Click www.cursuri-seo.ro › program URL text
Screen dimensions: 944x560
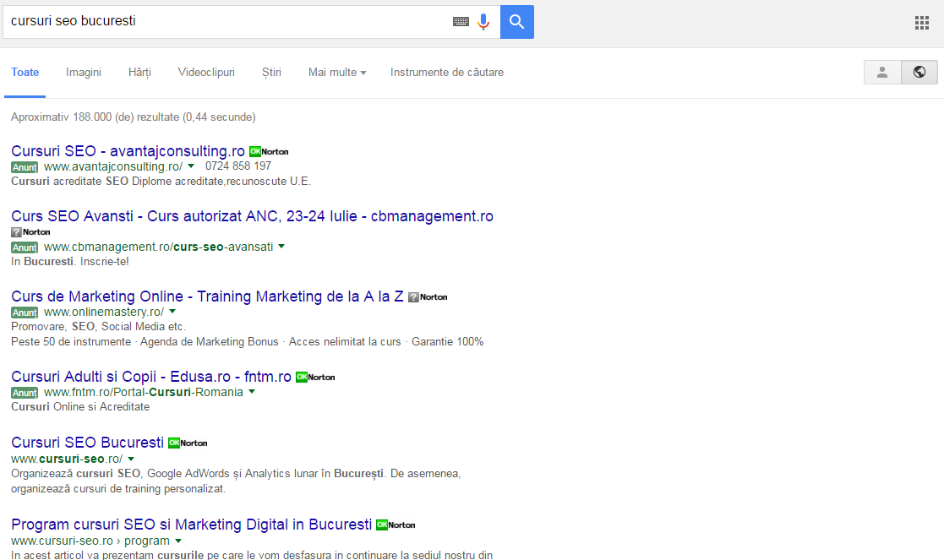(90, 541)
